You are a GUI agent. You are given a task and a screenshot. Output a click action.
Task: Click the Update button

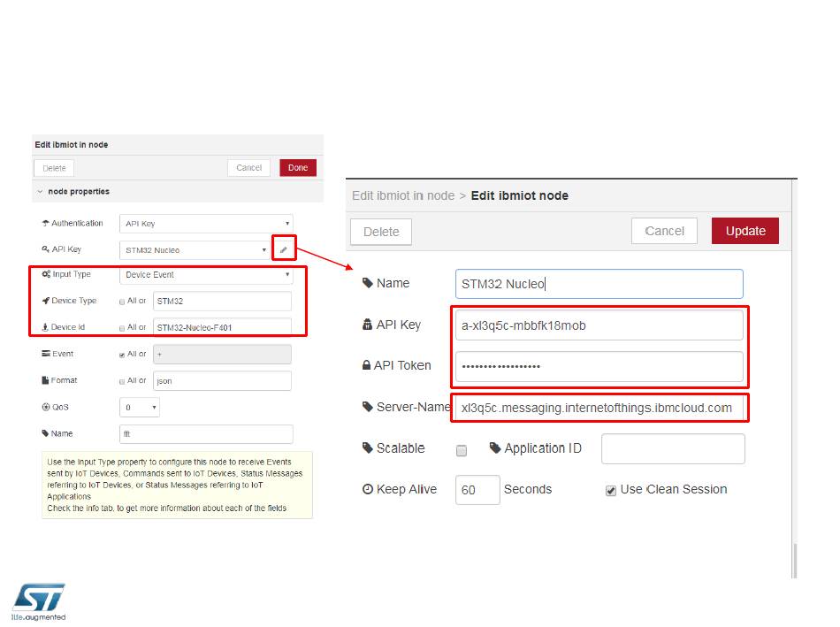745,231
